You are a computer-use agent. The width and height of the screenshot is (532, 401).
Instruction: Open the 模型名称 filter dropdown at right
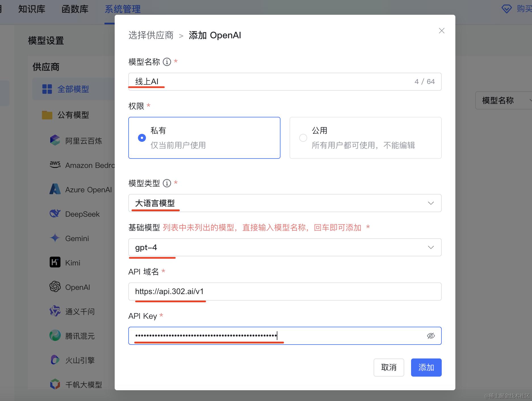click(504, 100)
